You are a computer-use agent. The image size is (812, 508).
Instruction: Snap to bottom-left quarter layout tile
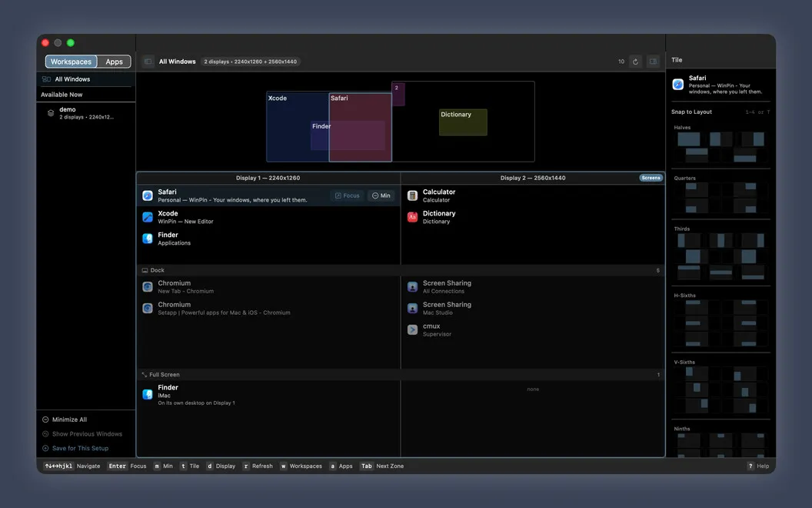point(697,206)
